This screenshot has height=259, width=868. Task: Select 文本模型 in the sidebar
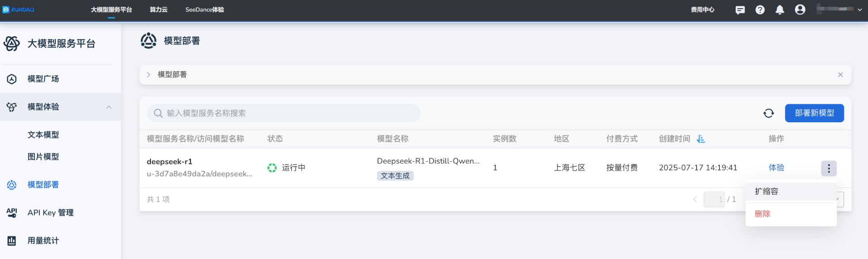[43, 135]
